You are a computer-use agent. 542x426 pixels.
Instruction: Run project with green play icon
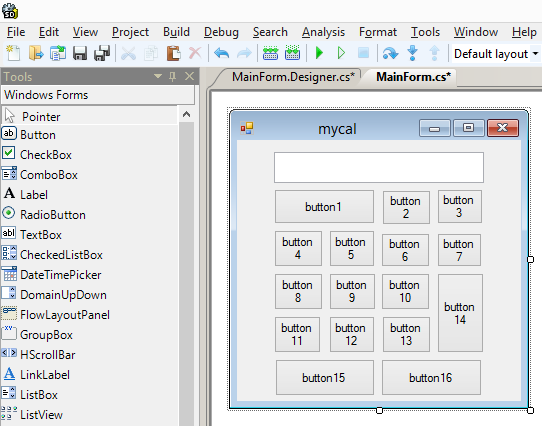319,53
